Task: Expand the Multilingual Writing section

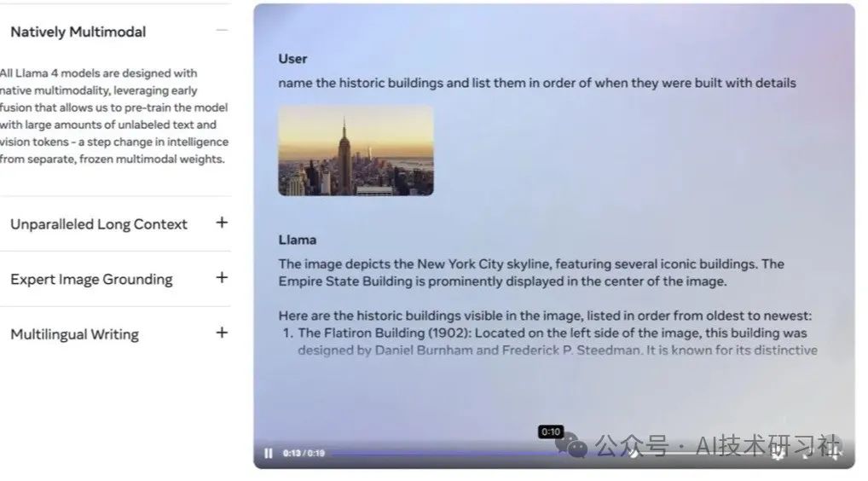Action: [222, 332]
